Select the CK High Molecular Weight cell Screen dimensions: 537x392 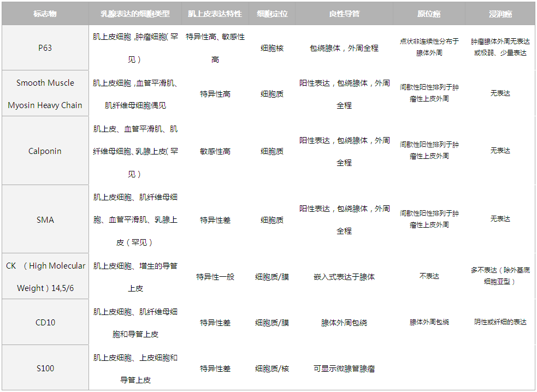[45, 277]
